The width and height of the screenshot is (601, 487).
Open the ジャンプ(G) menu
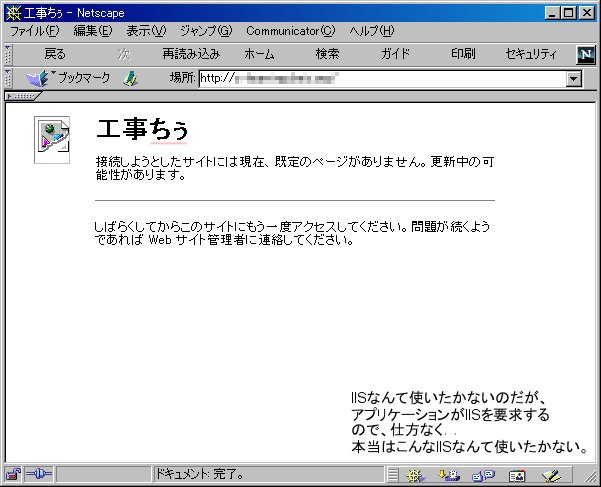click(206, 31)
